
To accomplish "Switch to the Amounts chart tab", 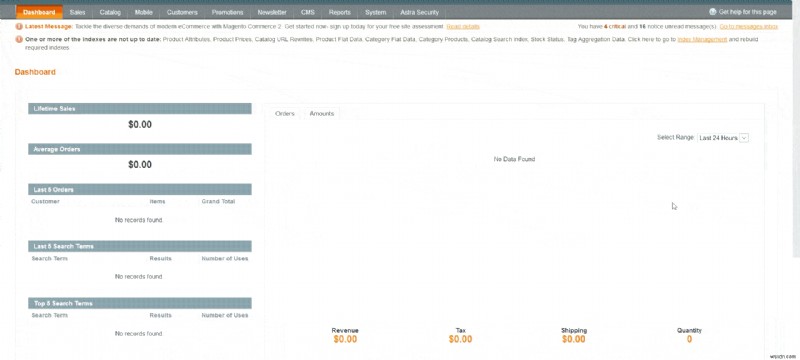I will [x=321, y=114].
